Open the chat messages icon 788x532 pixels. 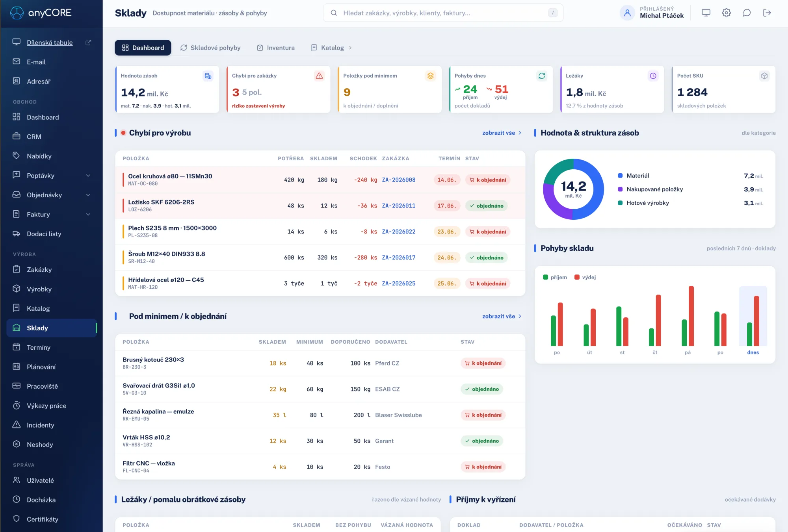747,13
